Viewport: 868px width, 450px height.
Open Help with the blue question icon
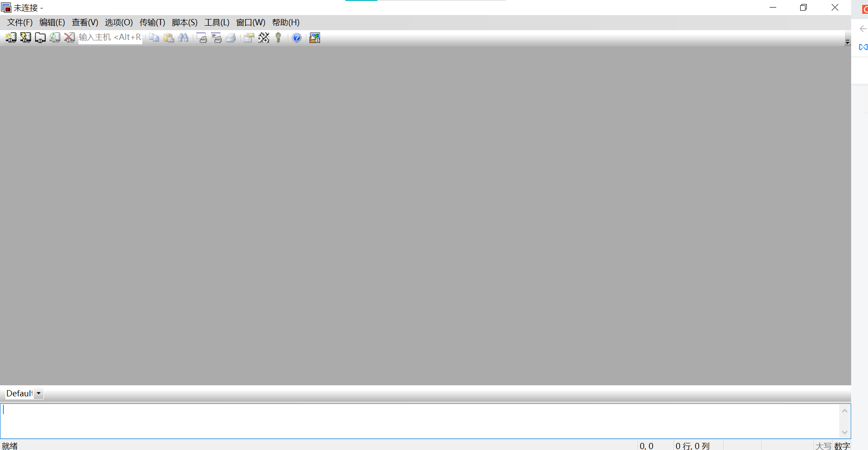point(297,38)
